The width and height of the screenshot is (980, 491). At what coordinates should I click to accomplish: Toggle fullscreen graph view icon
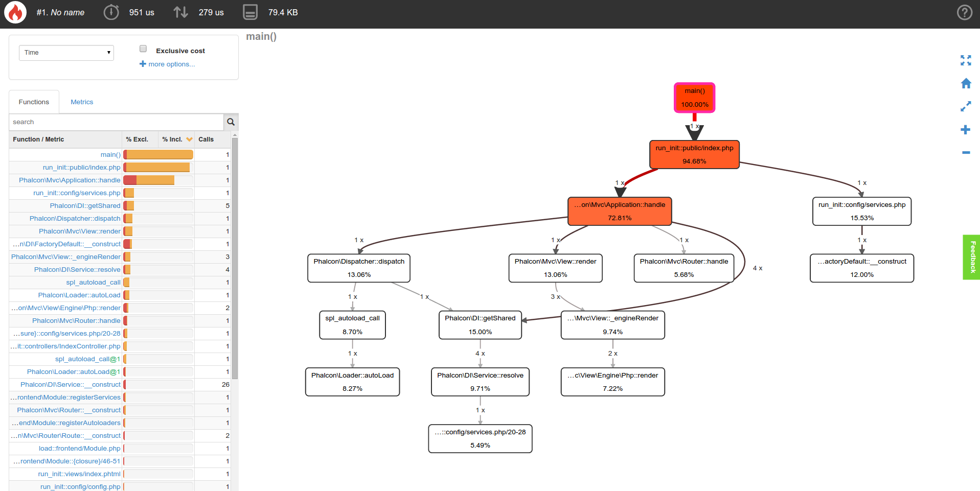pyautogui.click(x=966, y=60)
